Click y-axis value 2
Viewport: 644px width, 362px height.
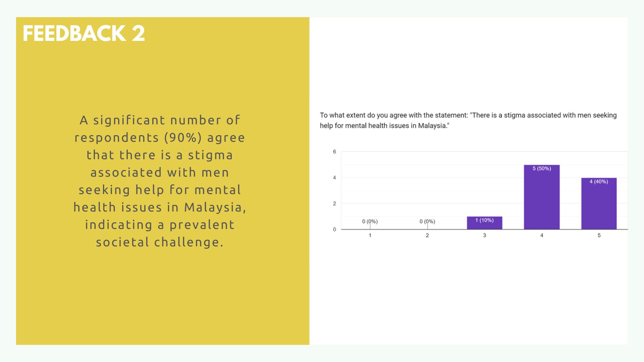point(334,203)
